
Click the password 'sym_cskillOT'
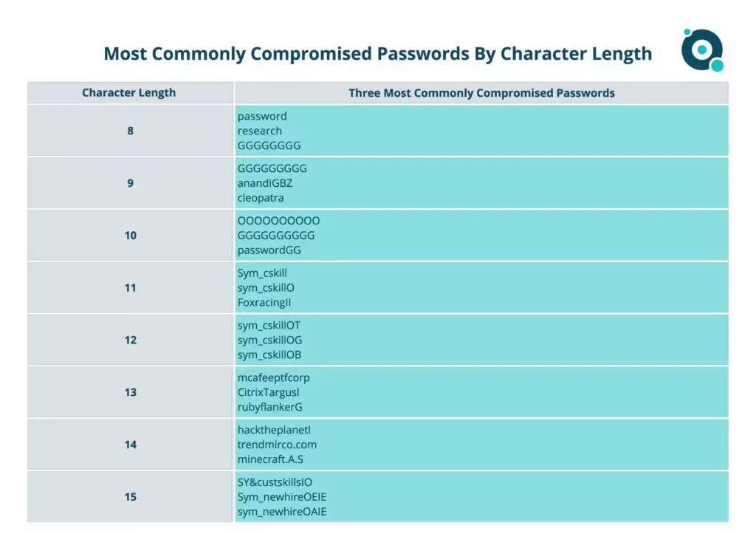[x=269, y=326]
